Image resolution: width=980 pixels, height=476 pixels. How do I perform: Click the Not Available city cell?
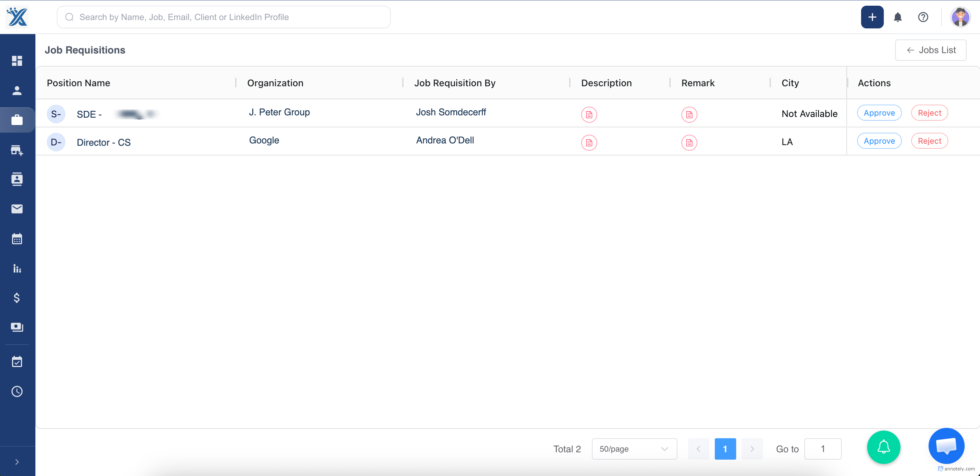pos(809,114)
